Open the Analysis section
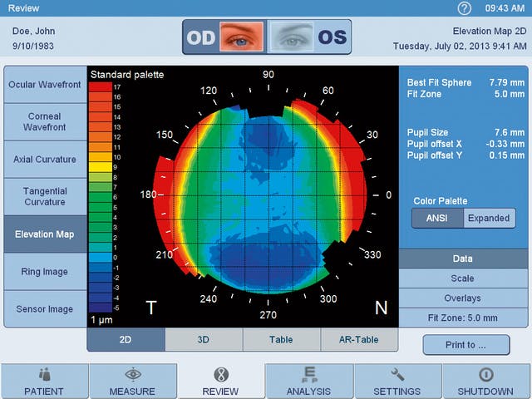The height and width of the screenshot is (399, 532). (x=308, y=382)
